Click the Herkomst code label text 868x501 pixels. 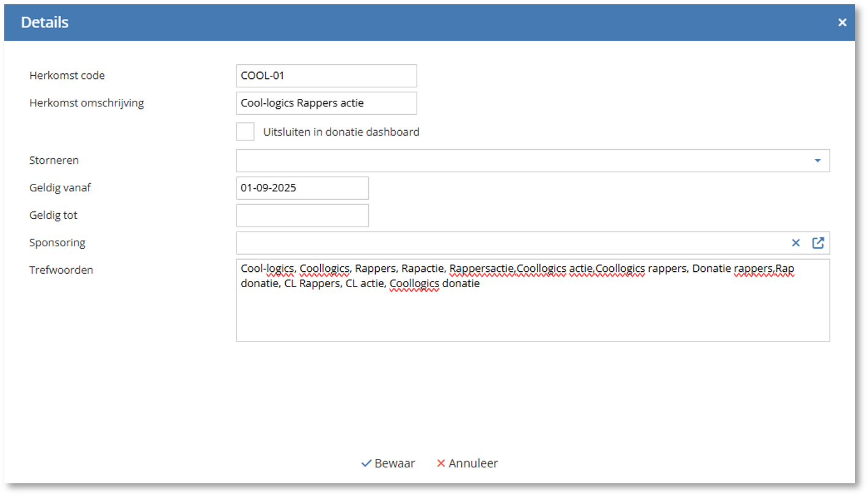pyautogui.click(x=67, y=76)
